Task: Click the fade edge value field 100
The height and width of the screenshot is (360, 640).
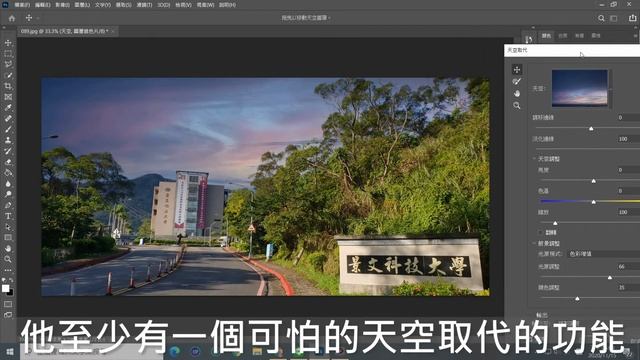Action: [629, 139]
